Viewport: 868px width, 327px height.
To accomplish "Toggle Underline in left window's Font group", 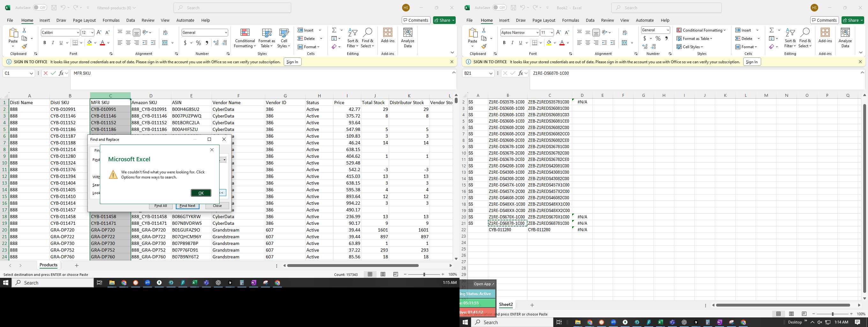I will [x=61, y=43].
